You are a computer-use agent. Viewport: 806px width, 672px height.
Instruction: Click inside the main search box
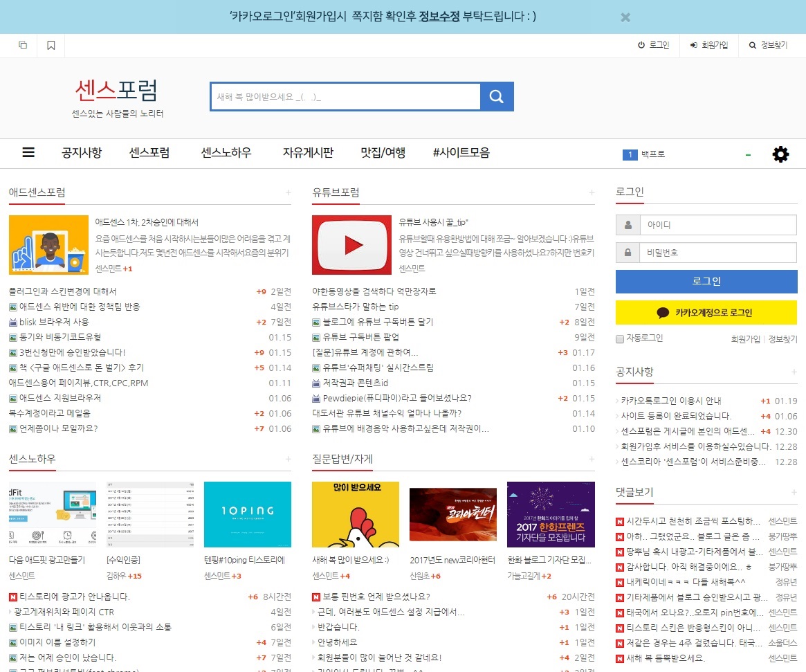click(345, 97)
